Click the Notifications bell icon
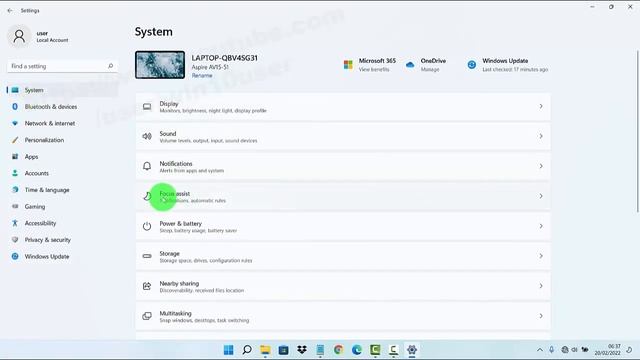The height and width of the screenshot is (360, 640). click(147, 167)
